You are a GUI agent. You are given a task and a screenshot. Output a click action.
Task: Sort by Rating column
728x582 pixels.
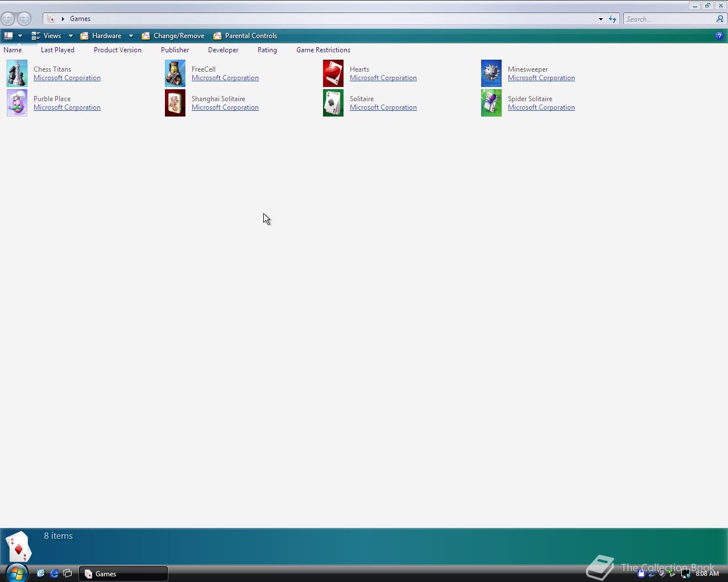[267, 50]
